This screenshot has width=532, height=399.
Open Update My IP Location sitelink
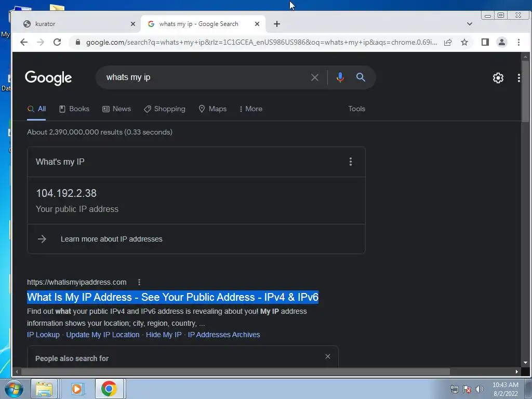pyautogui.click(x=103, y=335)
